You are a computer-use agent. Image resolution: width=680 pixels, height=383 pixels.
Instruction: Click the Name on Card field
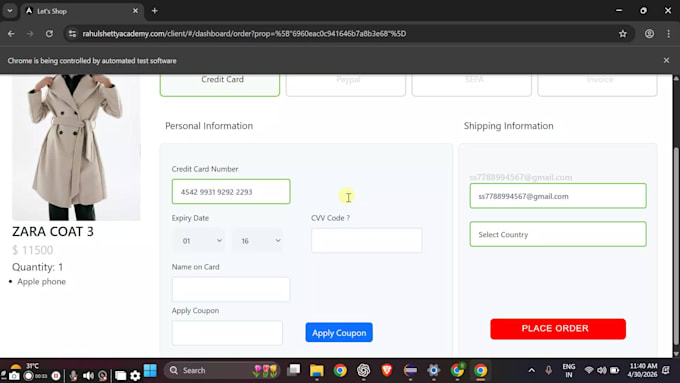231,289
